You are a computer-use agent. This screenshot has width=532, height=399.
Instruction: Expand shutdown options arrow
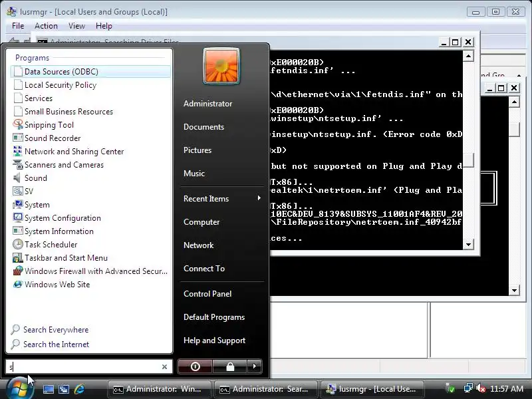pos(255,366)
